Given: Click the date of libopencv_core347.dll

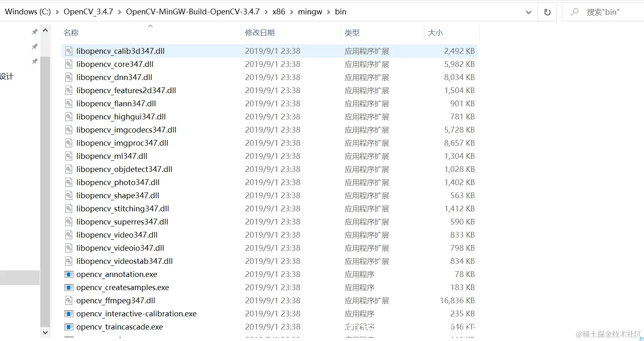Looking at the screenshot, I should coord(273,64).
